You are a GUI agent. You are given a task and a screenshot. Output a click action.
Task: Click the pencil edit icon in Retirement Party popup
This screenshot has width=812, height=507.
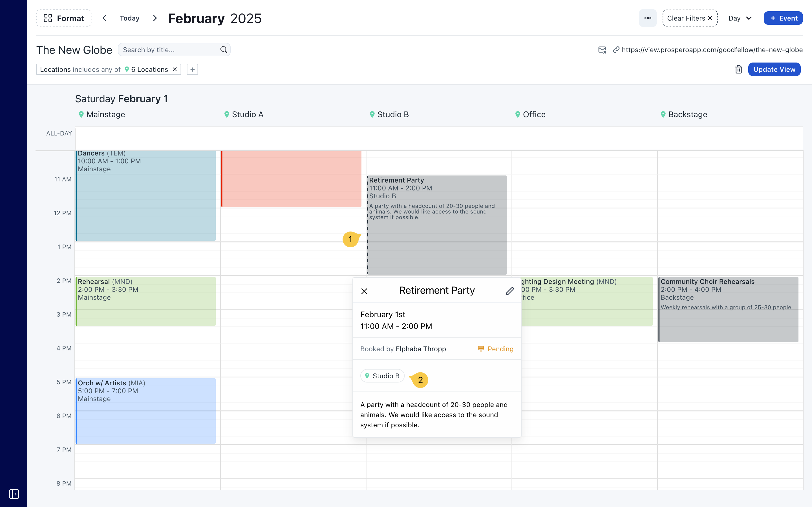coord(509,291)
